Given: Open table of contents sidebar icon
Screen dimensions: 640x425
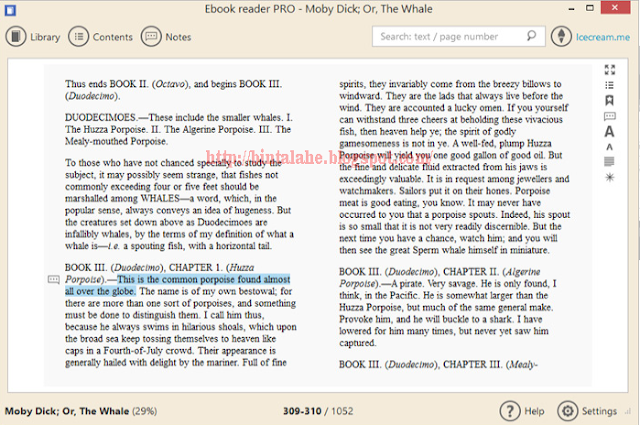Looking at the screenshot, I should pyautogui.click(x=609, y=85).
